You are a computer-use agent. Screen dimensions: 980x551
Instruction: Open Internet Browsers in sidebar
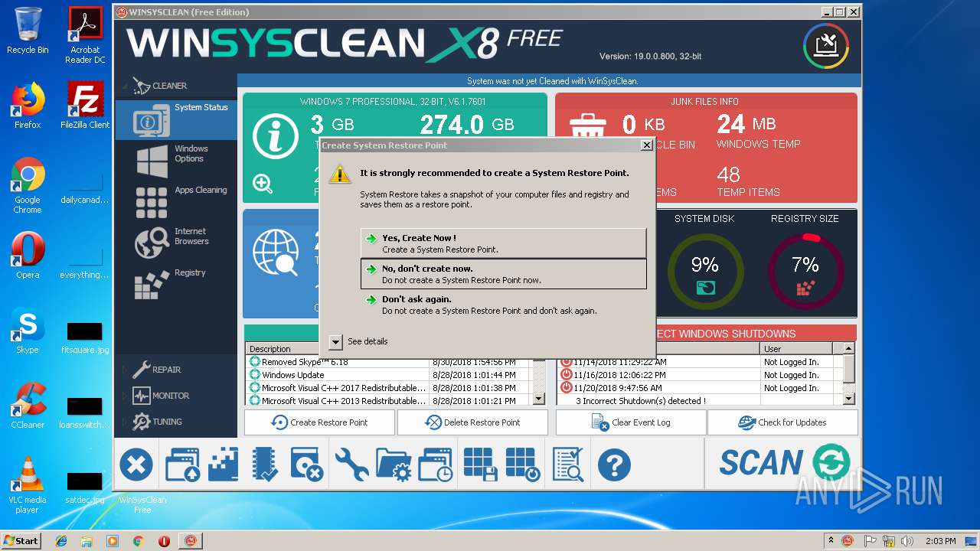click(176, 243)
